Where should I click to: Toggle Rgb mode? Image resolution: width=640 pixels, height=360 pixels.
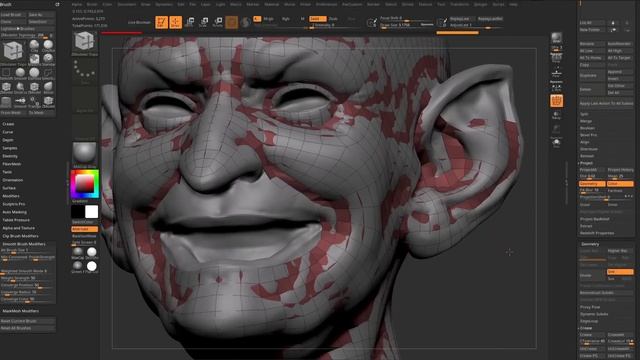click(x=286, y=19)
